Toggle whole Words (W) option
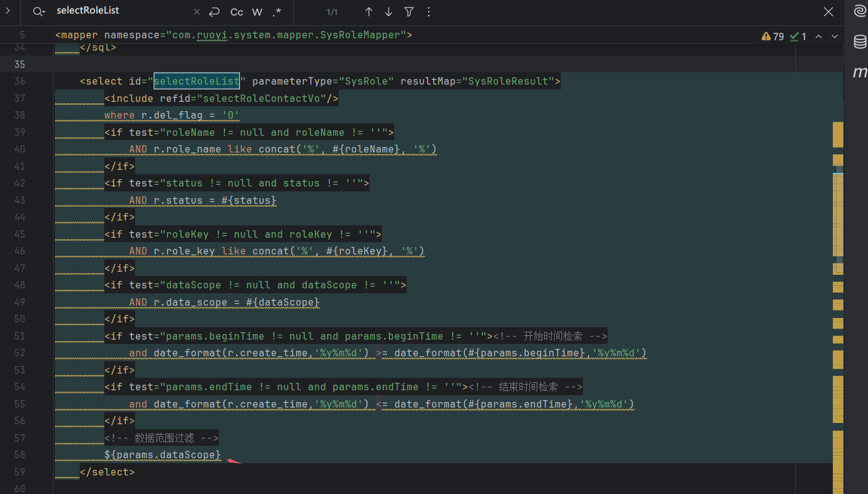Viewport: 868px width, 494px height. pos(257,12)
